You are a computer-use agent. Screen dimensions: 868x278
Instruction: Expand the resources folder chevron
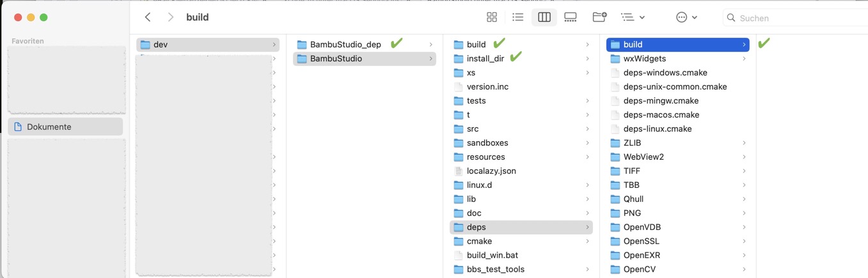(x=588, y=157)
